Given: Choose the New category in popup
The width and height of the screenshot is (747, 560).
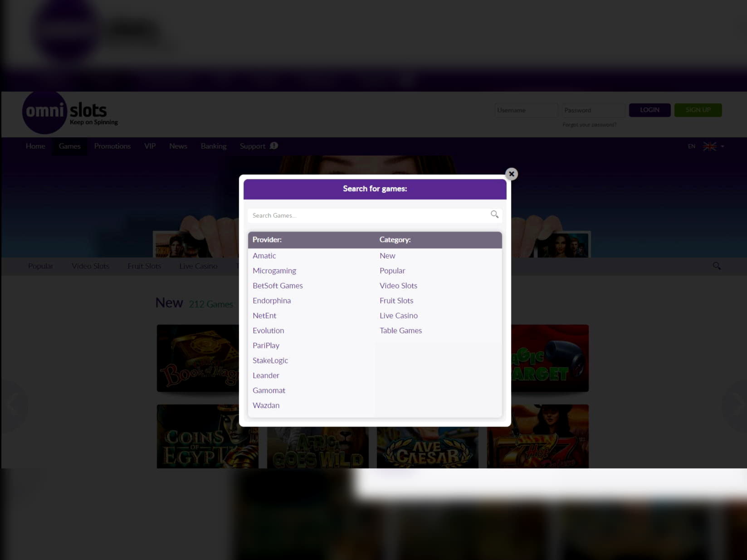Looking at the screenshot, I should pyautogui.click(x=387, y=256).
